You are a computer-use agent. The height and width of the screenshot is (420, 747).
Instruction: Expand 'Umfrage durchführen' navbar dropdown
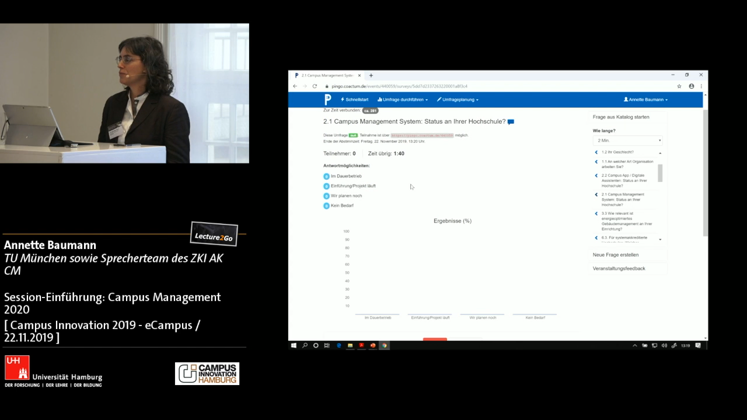(403, 100)
